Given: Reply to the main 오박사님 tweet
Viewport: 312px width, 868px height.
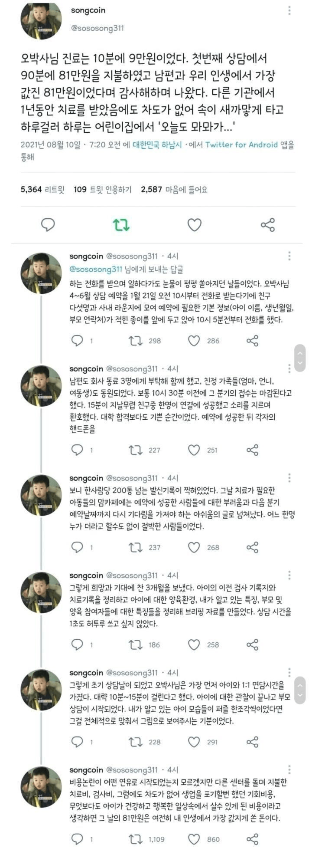Looking at the screenshot, I should point(48,225).
